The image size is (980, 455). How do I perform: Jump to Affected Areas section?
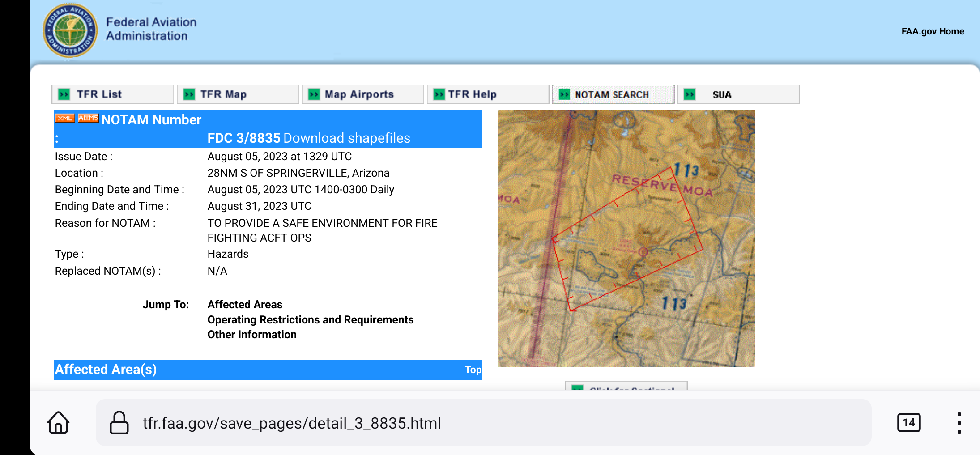245,305
